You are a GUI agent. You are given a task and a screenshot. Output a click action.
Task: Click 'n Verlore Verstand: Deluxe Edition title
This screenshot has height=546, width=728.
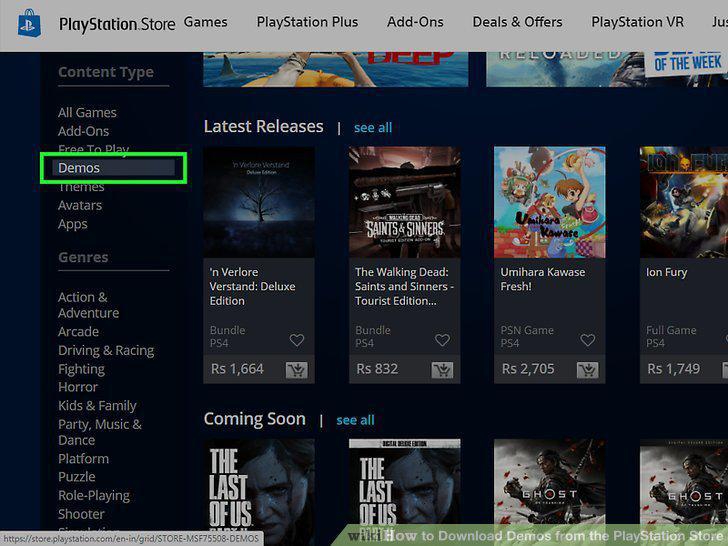[x=253, y=286]
